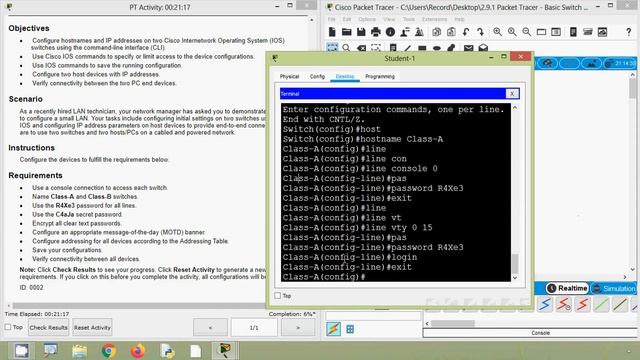Choose the Select tool in Packet Tracer

[332, 47]
